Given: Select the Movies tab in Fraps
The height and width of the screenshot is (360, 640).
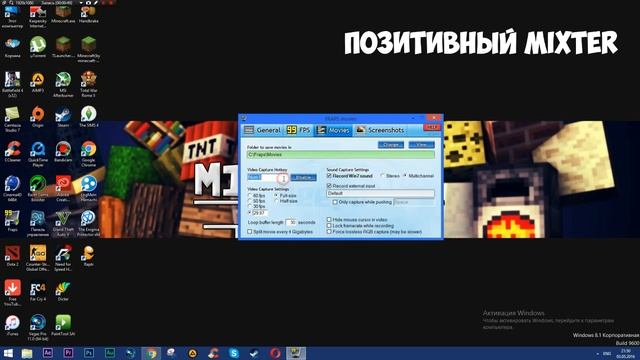Looking at the screenshot, I should click(x=333, y=130).
